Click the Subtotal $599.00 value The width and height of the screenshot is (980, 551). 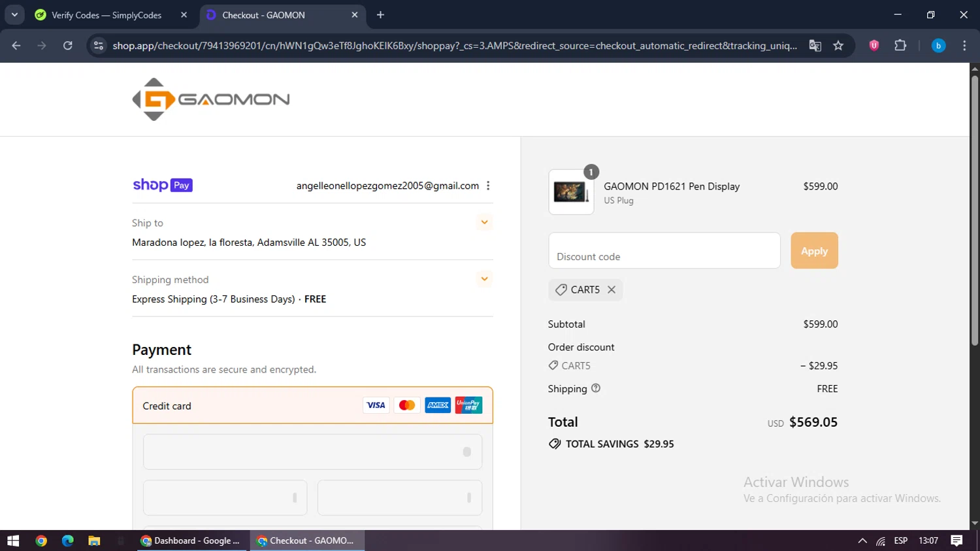point(821,324)
